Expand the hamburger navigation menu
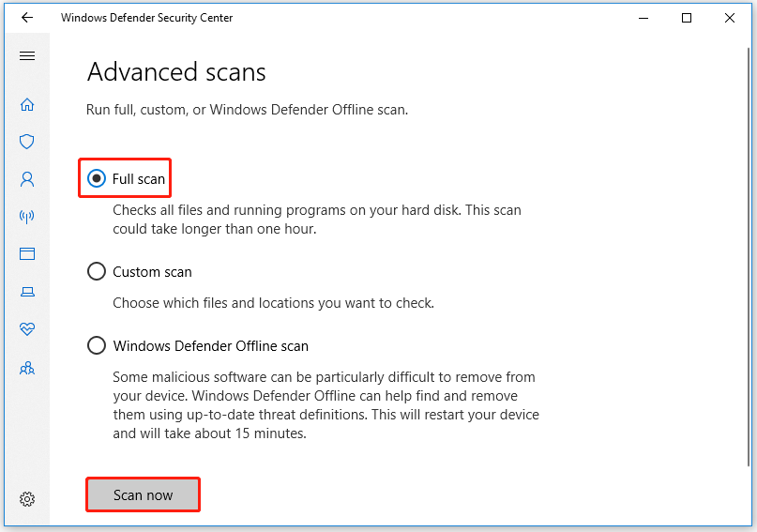This screenshot has height=532, width=757. pyautogui.click(x=27, y=56)
